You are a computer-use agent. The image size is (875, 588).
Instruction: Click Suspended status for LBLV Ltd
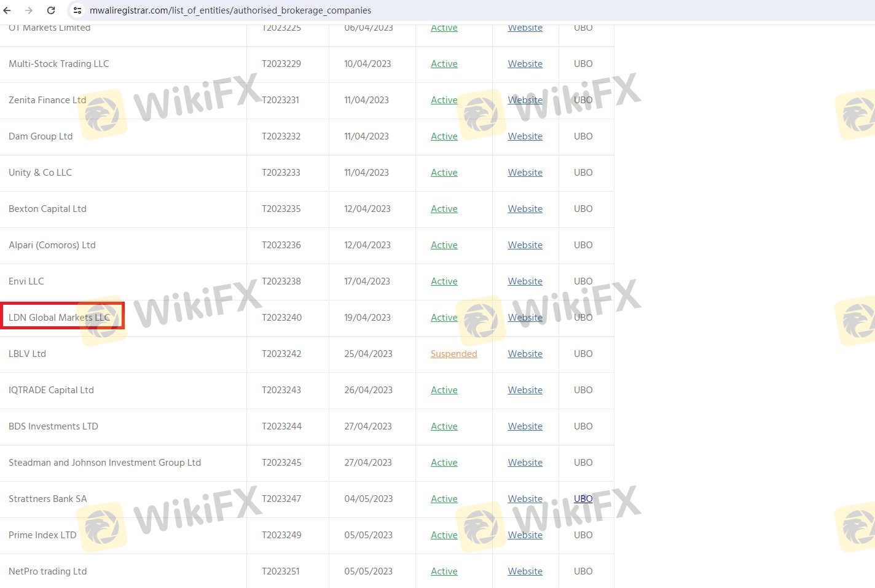[x=453, y=354]
